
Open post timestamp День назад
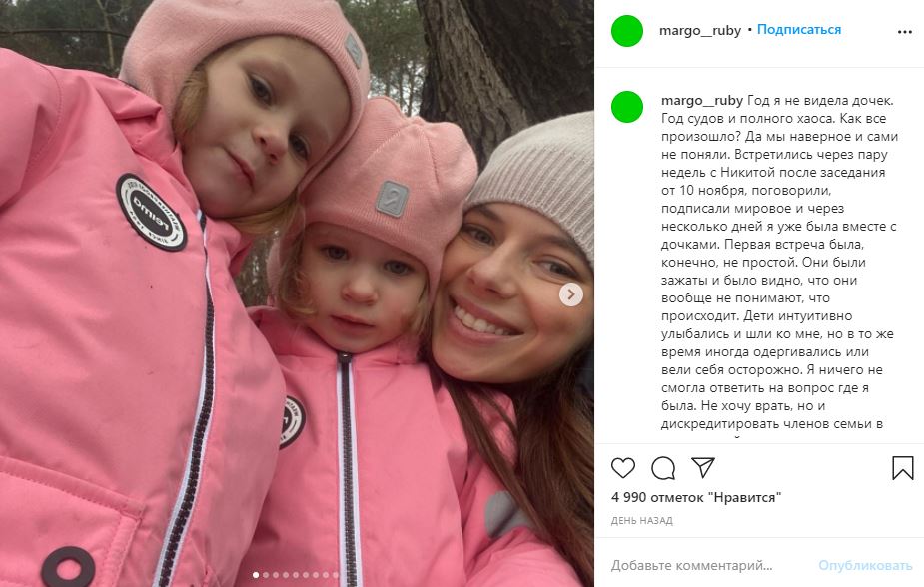click(641, 520)
